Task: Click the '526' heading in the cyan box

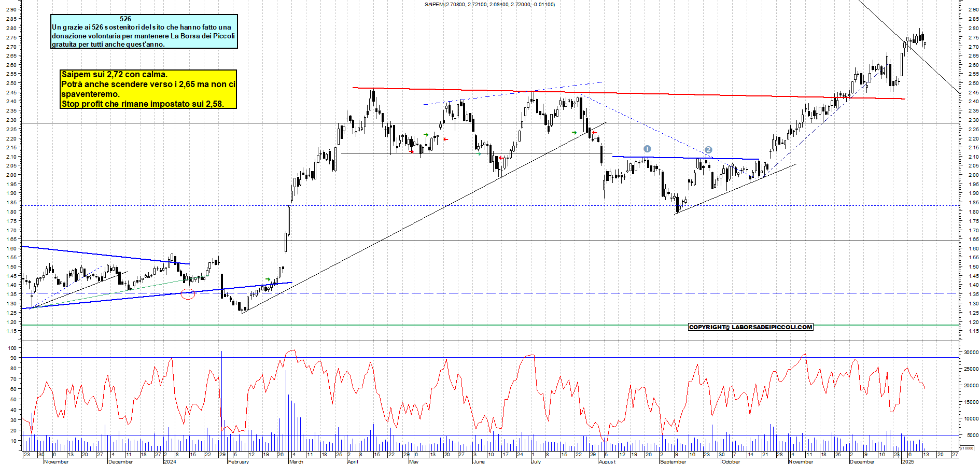Action: [x=125, y=19]
